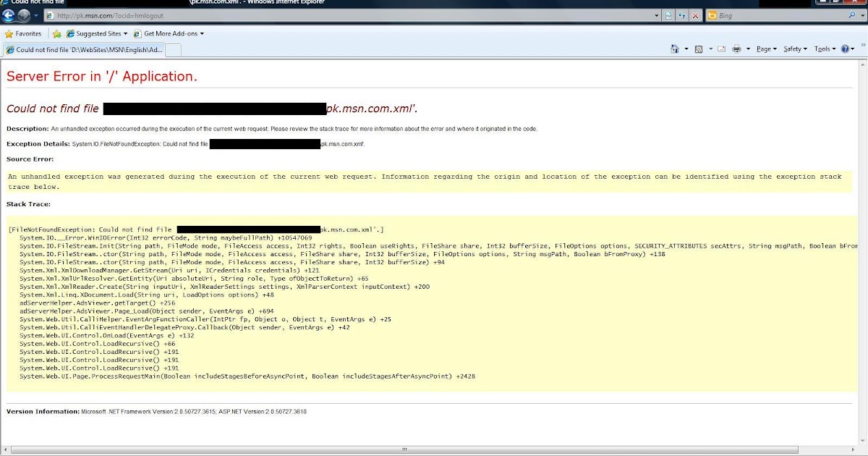Click the System.Xml.Linq.XDocument.Load stack line
This screenshot has height=456, width=868.
click(147, 295)
